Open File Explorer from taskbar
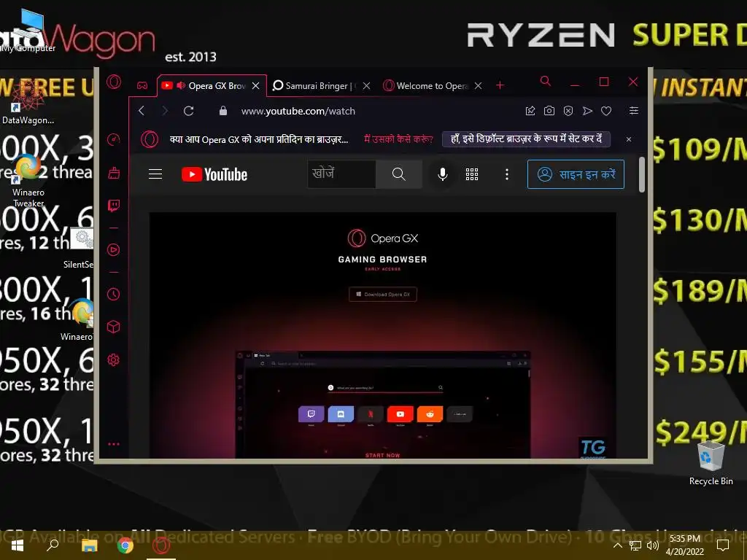This screenshot has height=560, width=747. point(89,545)
